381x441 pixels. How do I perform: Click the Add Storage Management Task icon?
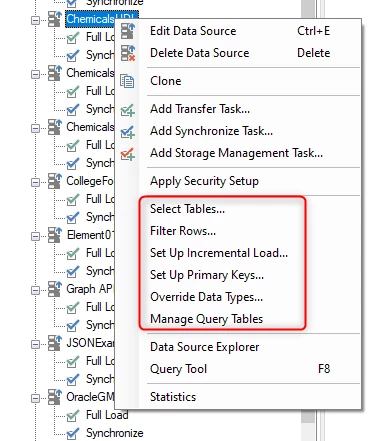pos(128,154)
